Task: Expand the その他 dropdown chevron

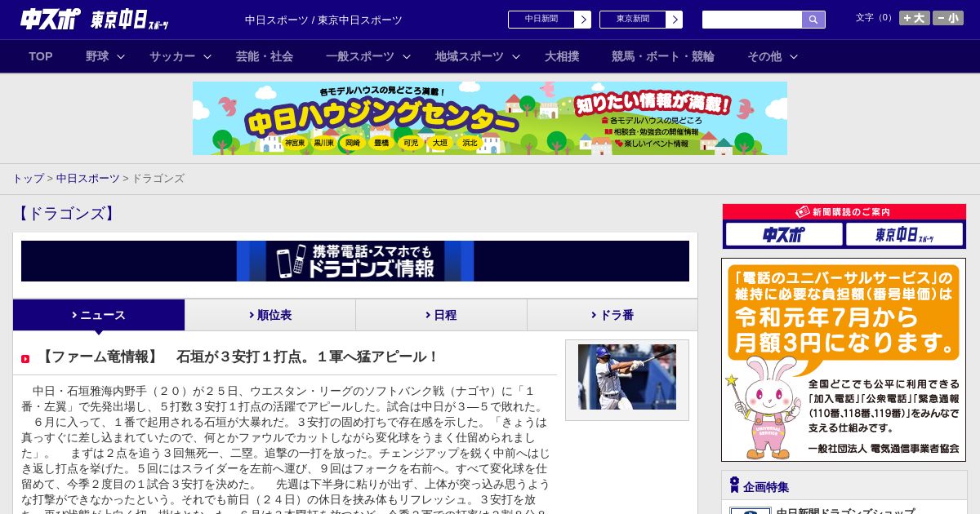Action: 794,57
